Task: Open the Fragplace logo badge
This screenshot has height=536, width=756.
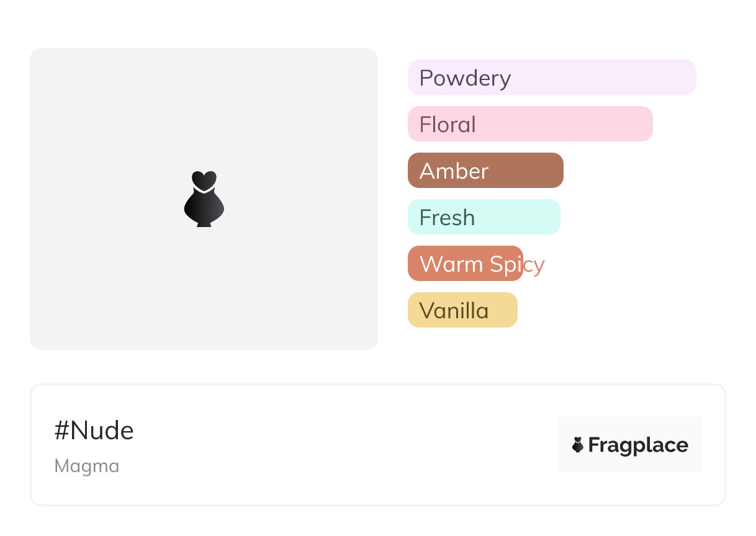Action: [x=629, y=444]
